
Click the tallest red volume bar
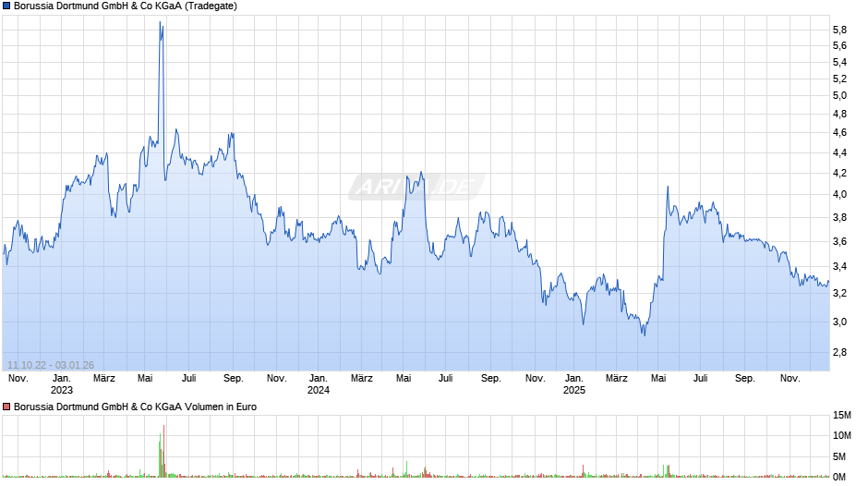163,451
